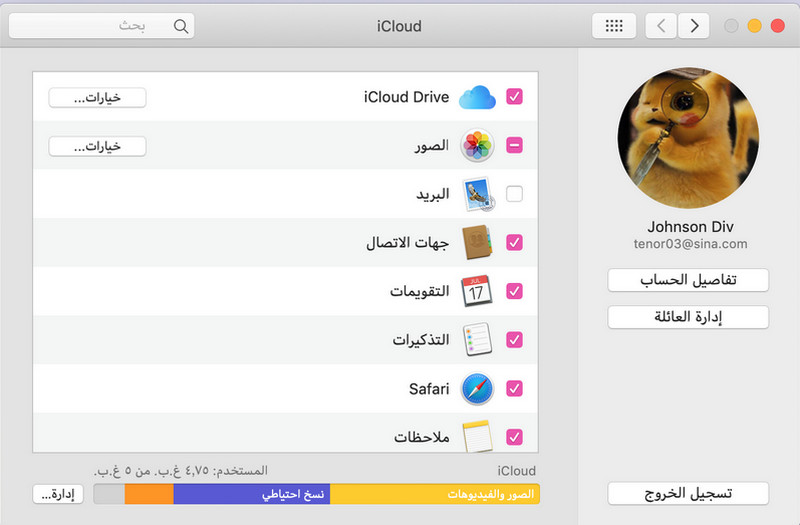
Task: Click the Contacts address book icon
Action: [x=478, y=242]
